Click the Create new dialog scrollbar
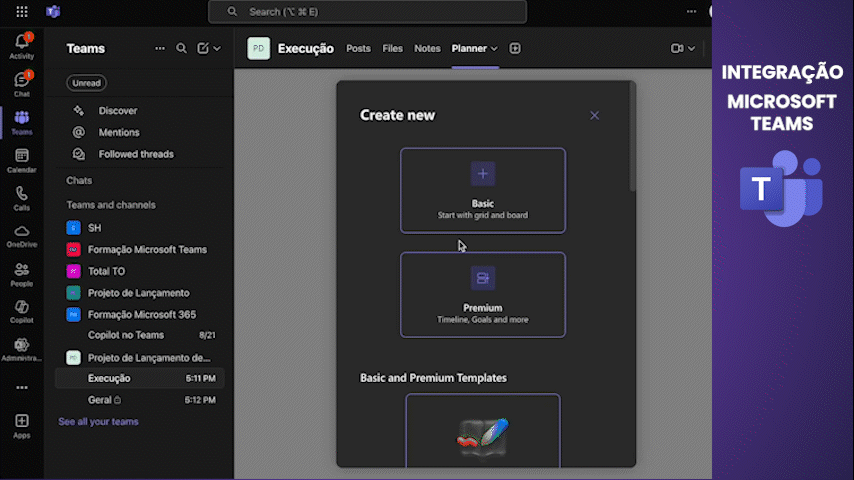Image resolution: width=854 pixels, height=480 pixels. (x=632, y=140)
